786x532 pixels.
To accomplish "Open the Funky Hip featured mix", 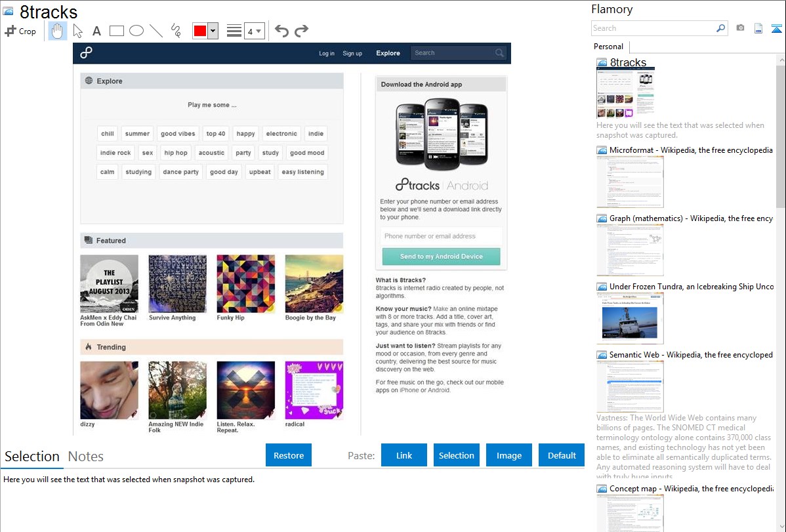I will (x=245, y=284).
